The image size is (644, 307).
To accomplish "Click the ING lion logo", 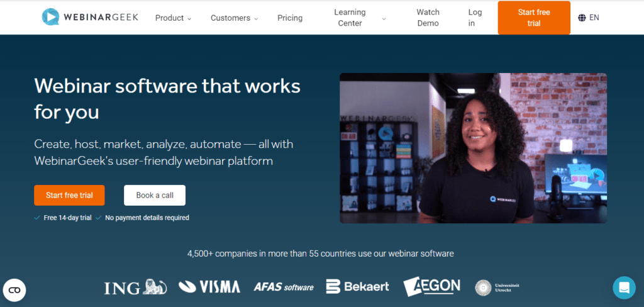I will click(x=135, y=287).
